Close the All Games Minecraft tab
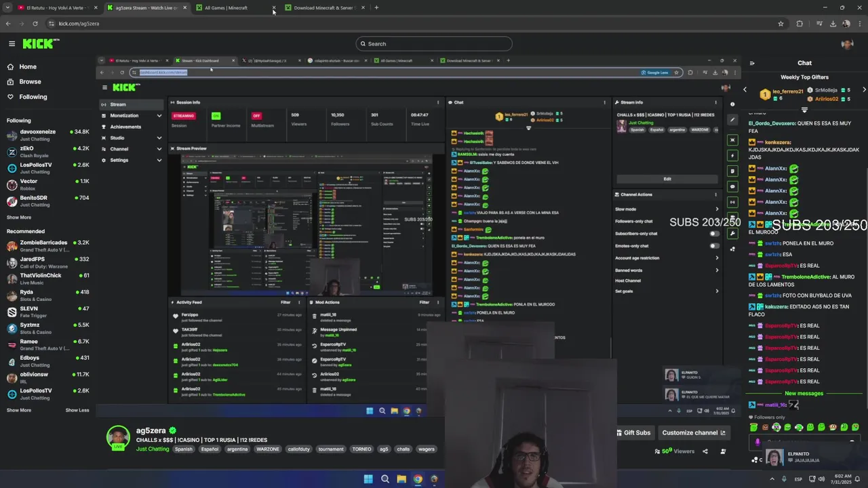868x488 pixels. pyautogui.click(x=274, y=7)
